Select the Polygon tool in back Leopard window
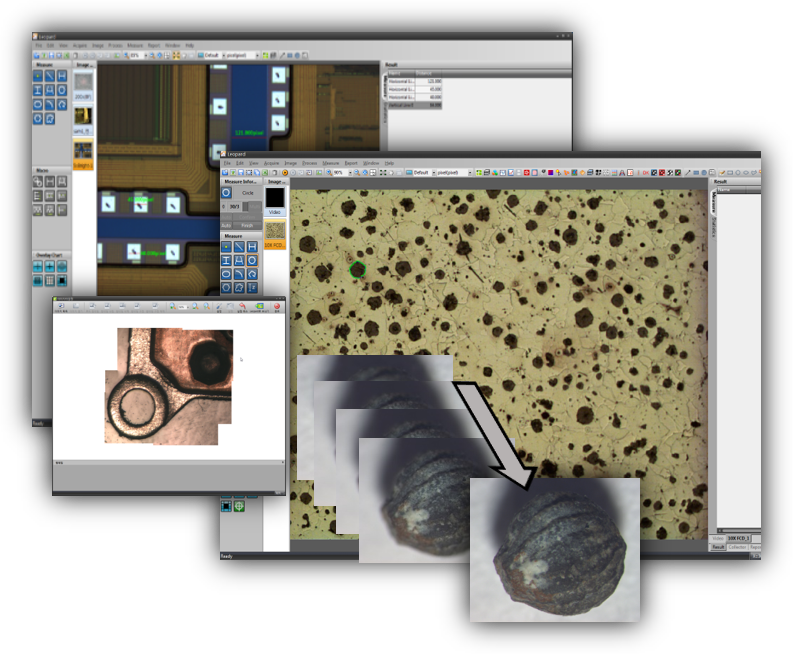The width and height of the screenshot is (793, 654). coord(38,118)
